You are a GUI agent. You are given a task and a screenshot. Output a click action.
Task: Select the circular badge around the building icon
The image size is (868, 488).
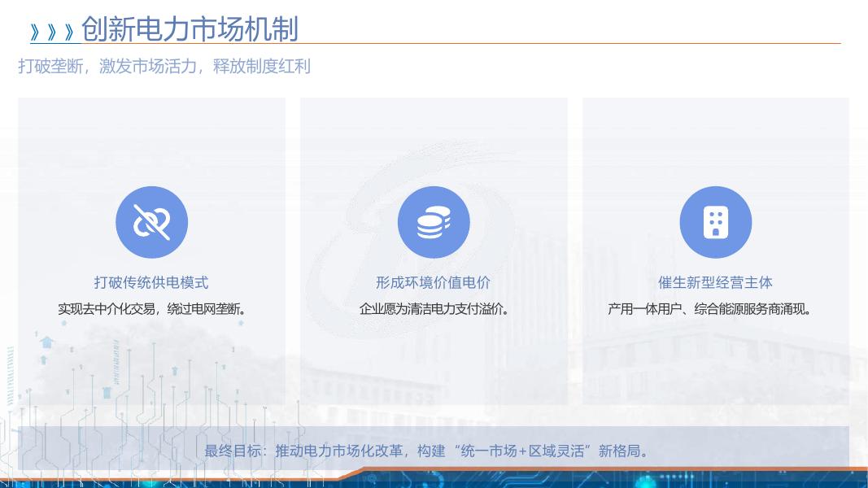click(715, 221)
